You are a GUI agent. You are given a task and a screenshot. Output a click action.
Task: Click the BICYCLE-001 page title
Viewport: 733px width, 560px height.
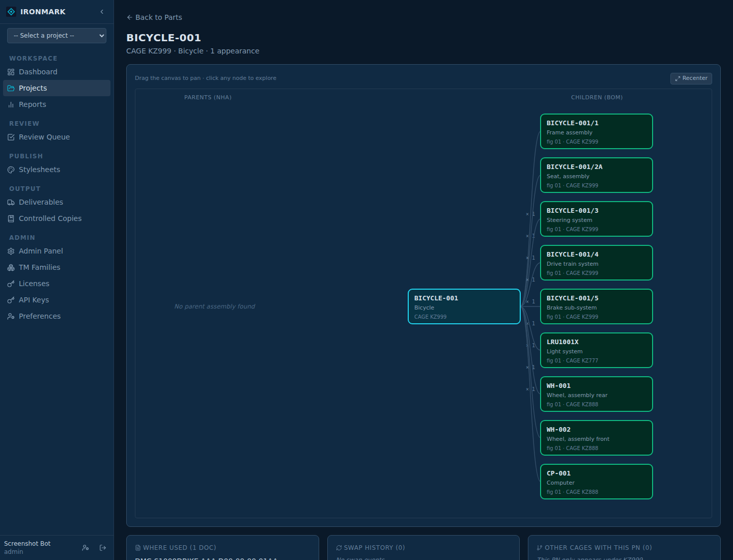coord(163,38)
